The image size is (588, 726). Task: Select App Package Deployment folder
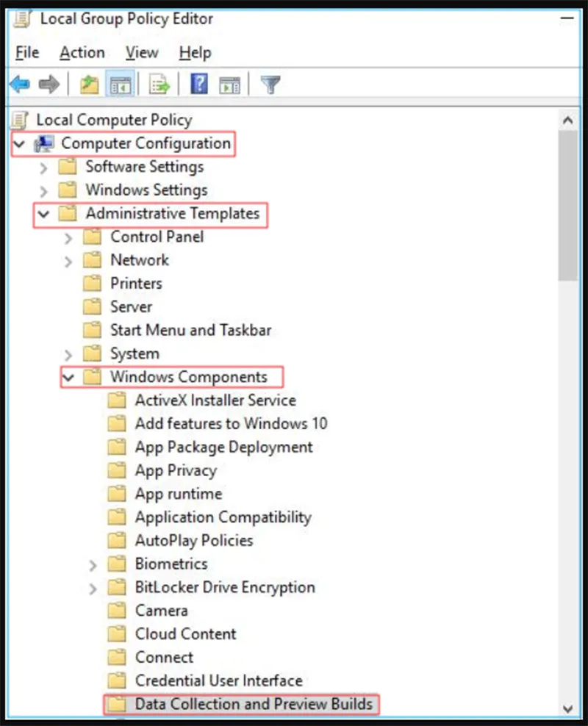(223, 447)
